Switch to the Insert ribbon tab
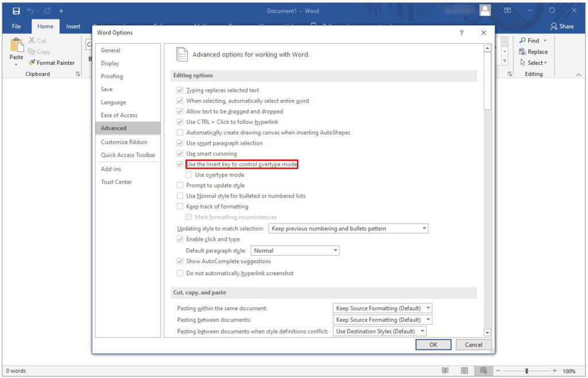This screenshot has width=588, height=378. pos(73,26)
